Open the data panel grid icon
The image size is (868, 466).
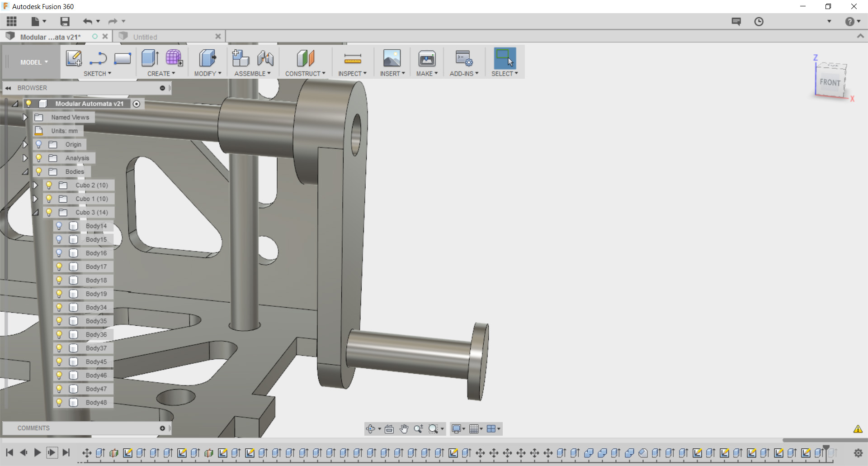11,21
